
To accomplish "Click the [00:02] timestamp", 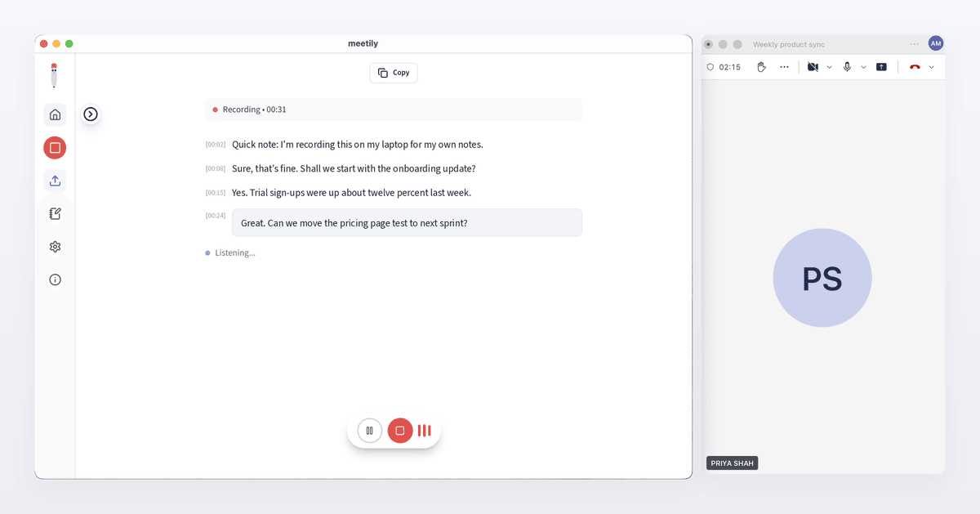I will [x=216, y=145].
